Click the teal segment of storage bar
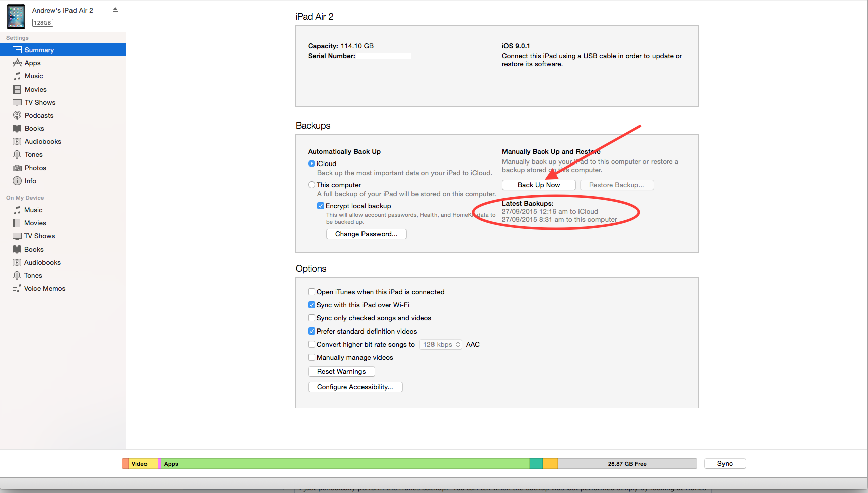 pos(536,464)
